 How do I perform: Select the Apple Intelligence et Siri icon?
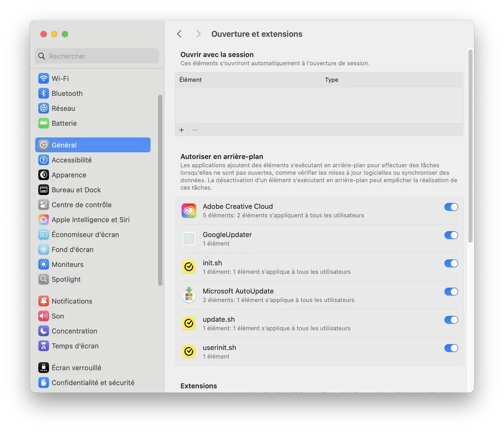click(44, 219)
